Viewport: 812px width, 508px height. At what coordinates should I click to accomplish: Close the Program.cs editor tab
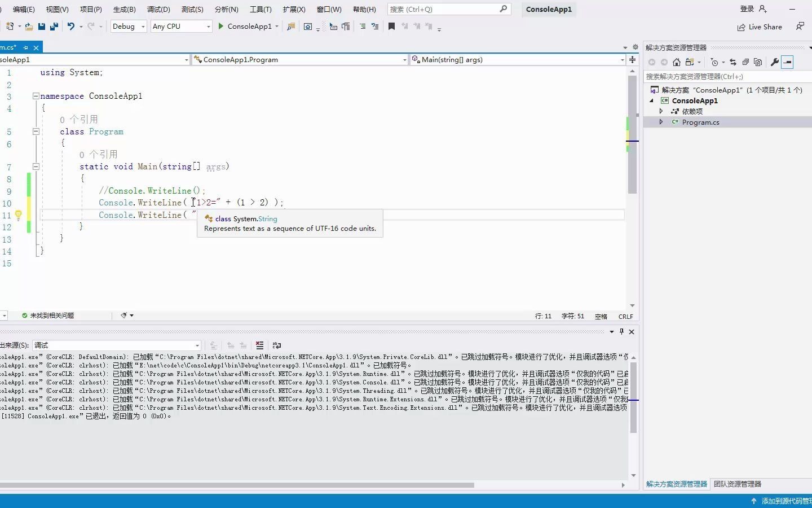click(x=36, y=48)
